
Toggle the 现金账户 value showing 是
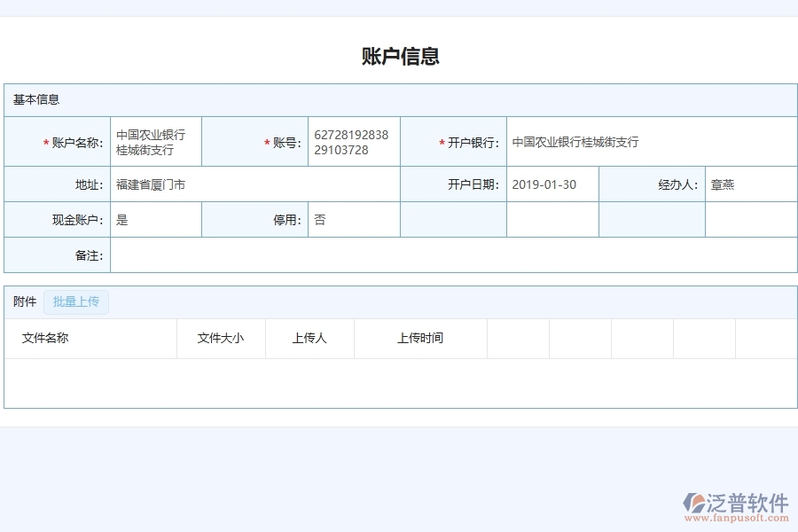click(155, 219)
